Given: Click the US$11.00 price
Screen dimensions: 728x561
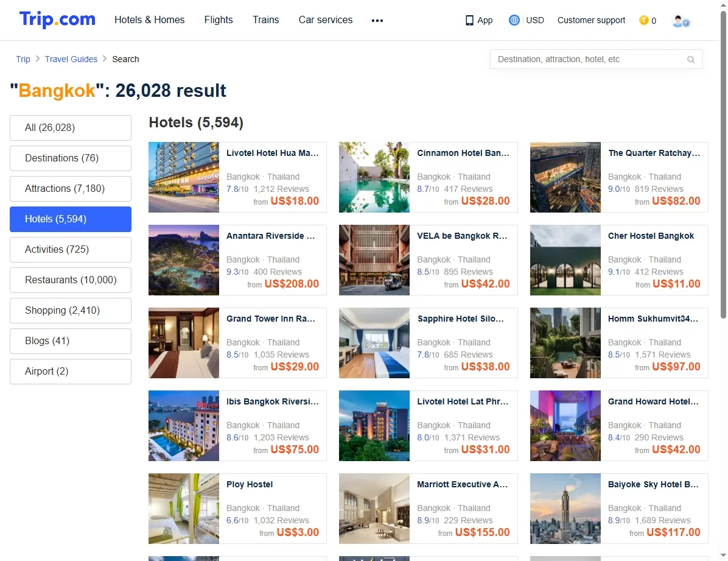Looking at the screenshot, I should click(676, 284).
